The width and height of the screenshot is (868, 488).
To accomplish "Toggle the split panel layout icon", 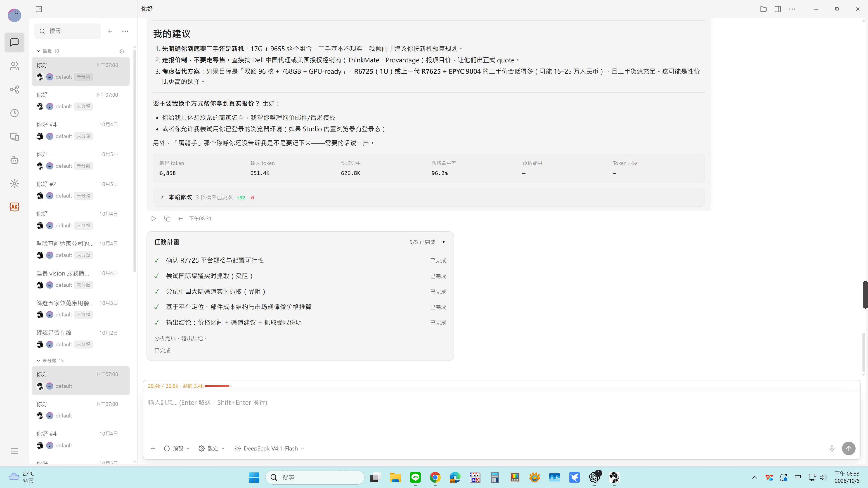I will click(x=778, y=9).
